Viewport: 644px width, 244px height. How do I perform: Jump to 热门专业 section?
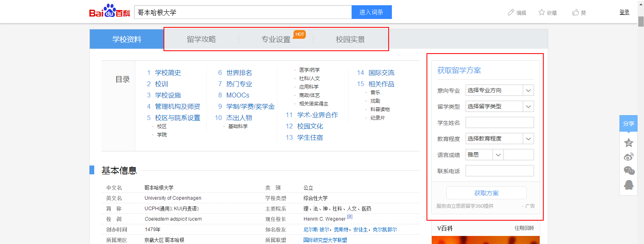click(239, 84)
